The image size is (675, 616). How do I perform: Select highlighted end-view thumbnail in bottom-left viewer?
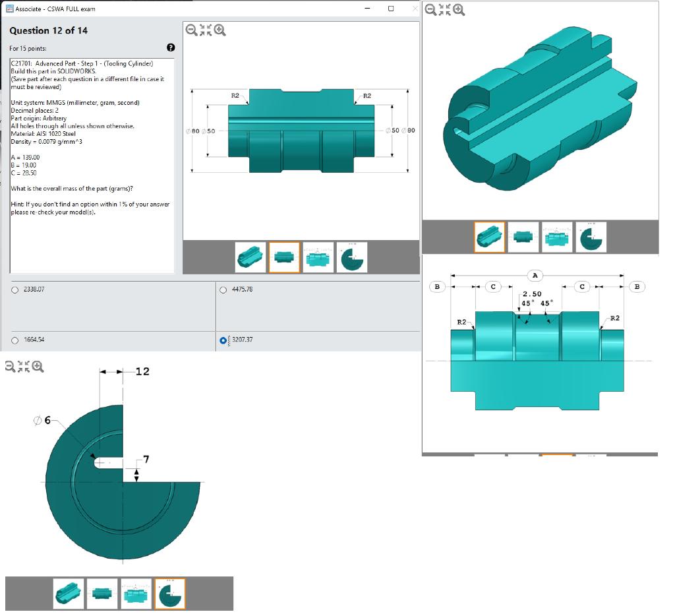[x=170, y=594]
